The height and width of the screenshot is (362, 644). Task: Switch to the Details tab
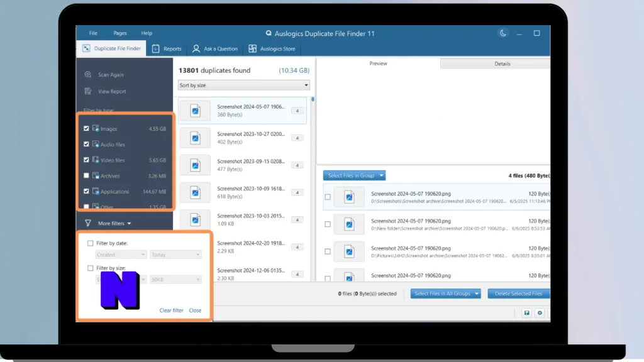pyautogui.click(x=495, y=63)
